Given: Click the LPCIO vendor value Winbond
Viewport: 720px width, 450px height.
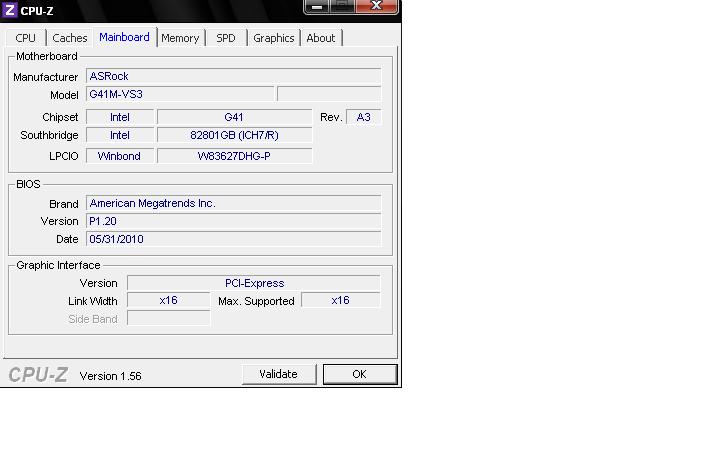Looking at the screenshot, I should [x=120, y=156].
